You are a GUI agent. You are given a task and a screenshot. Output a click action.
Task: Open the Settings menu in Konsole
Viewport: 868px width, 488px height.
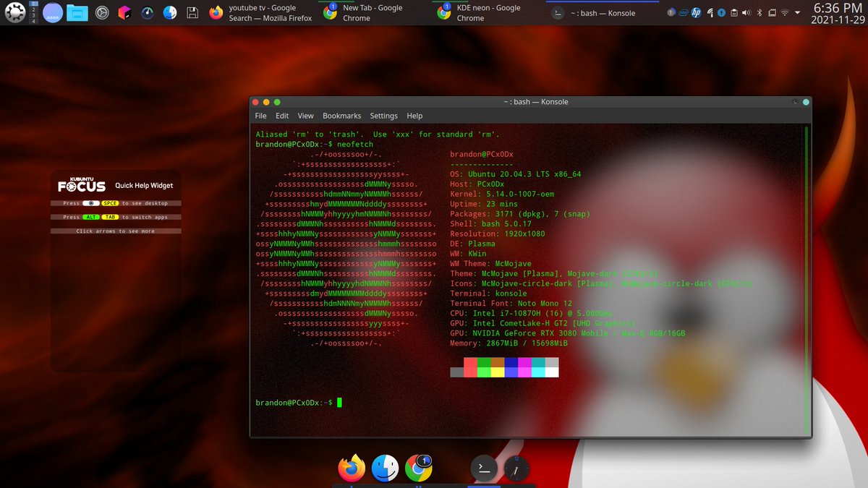[383, 116]
